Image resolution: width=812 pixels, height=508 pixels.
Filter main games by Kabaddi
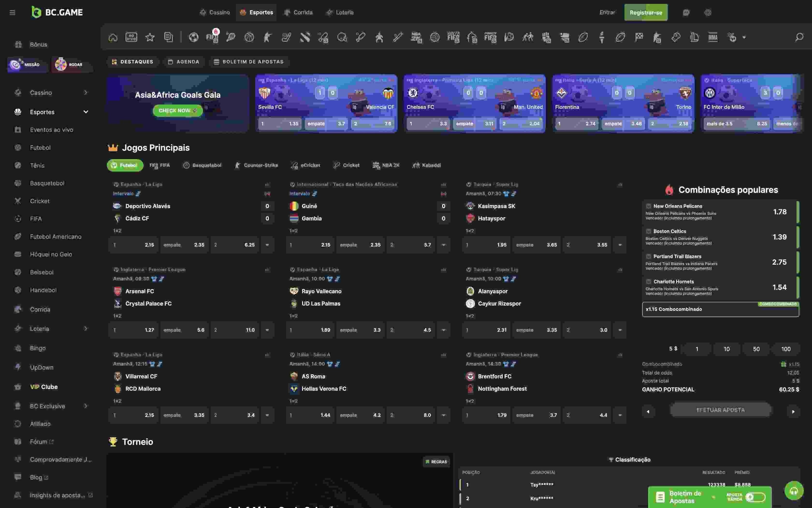pyautogui.click(x=427, y=165)
